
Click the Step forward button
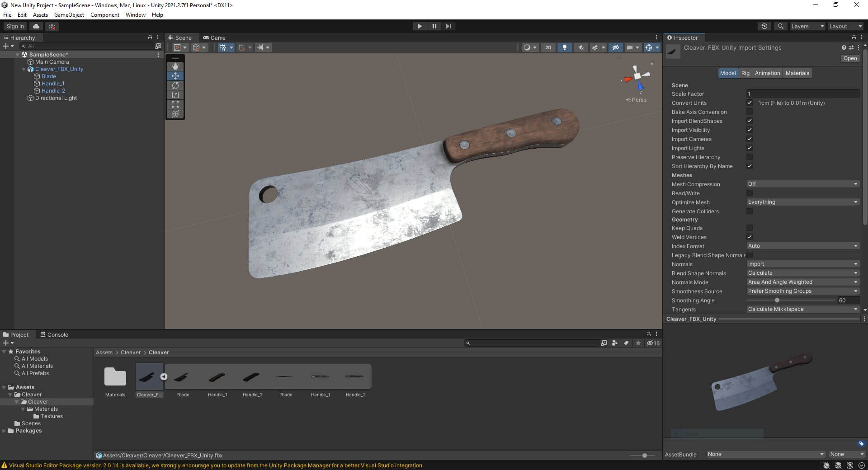[448, 26]
